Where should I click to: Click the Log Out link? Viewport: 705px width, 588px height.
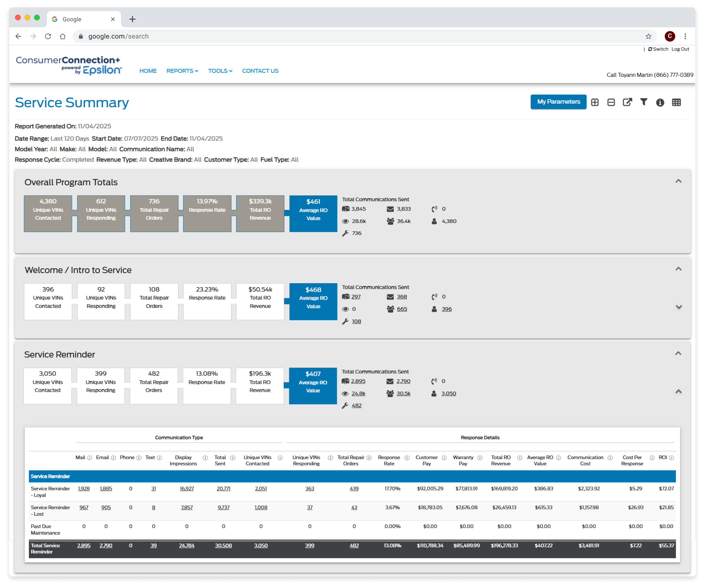pyautogui.click(x=680, y=49)
